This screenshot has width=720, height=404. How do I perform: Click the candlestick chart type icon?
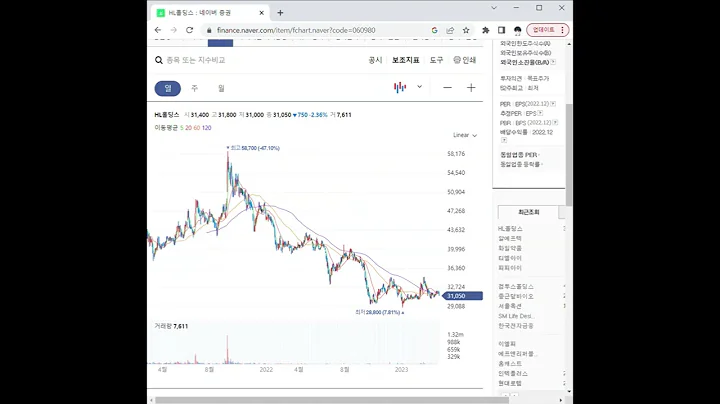[x=400, y=87]
